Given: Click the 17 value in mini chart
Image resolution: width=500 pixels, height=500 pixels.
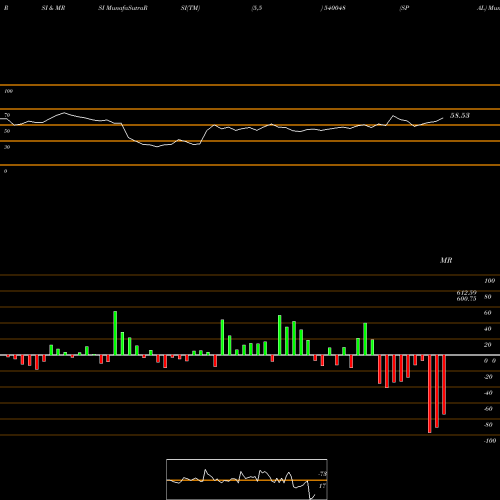Looking at the screenshot, I should [x=322, y=486].
